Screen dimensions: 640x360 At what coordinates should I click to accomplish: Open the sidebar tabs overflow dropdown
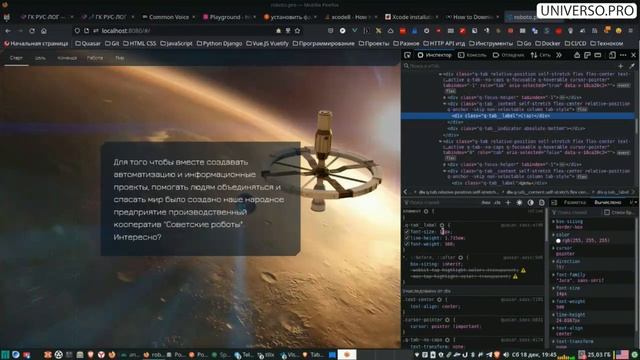(632, 202)
